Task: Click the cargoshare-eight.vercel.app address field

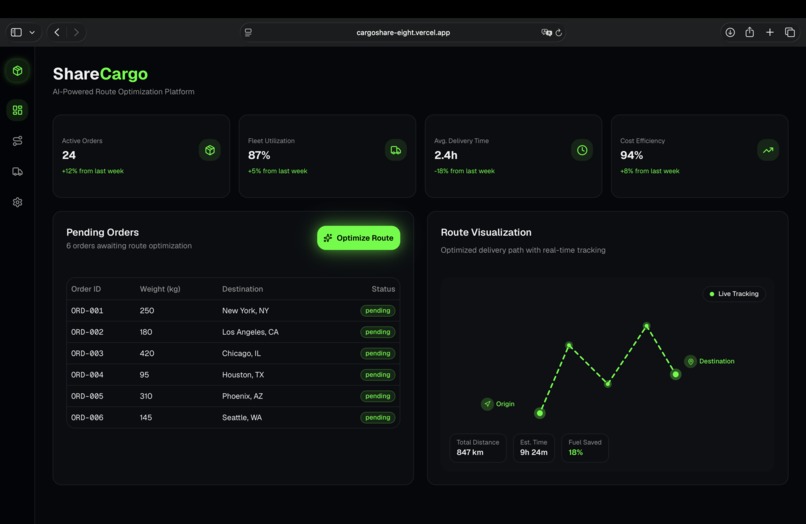Action: point(403,32)
